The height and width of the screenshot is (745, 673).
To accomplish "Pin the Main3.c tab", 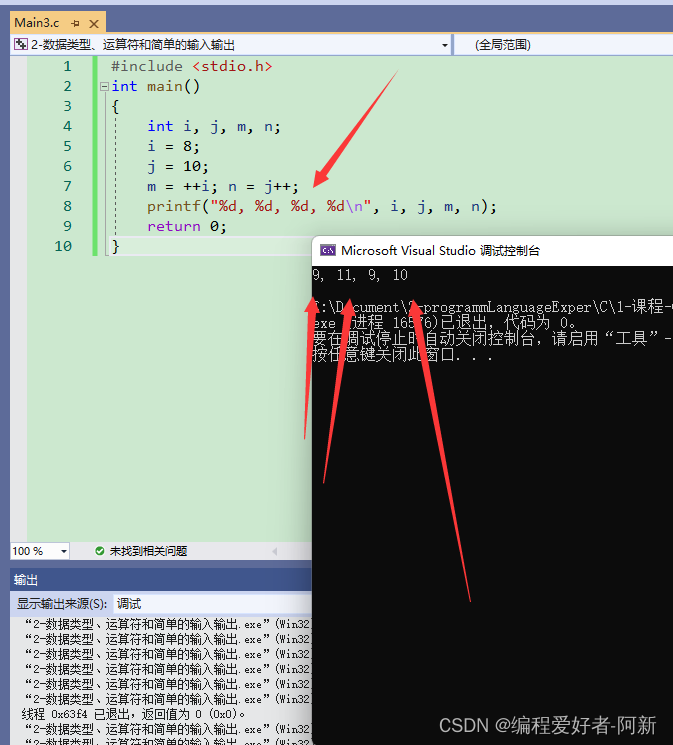I will [76, 23].
